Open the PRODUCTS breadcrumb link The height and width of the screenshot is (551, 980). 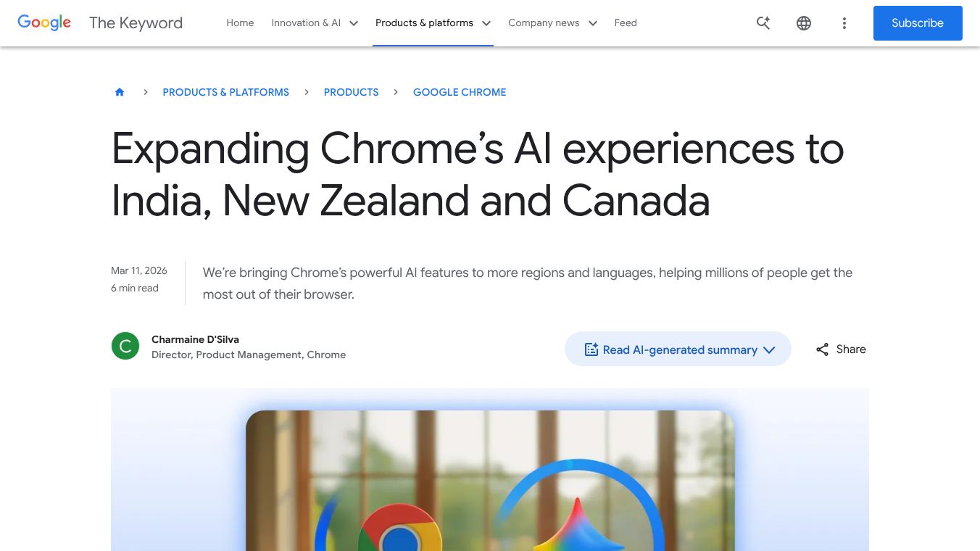click(351, 92)
